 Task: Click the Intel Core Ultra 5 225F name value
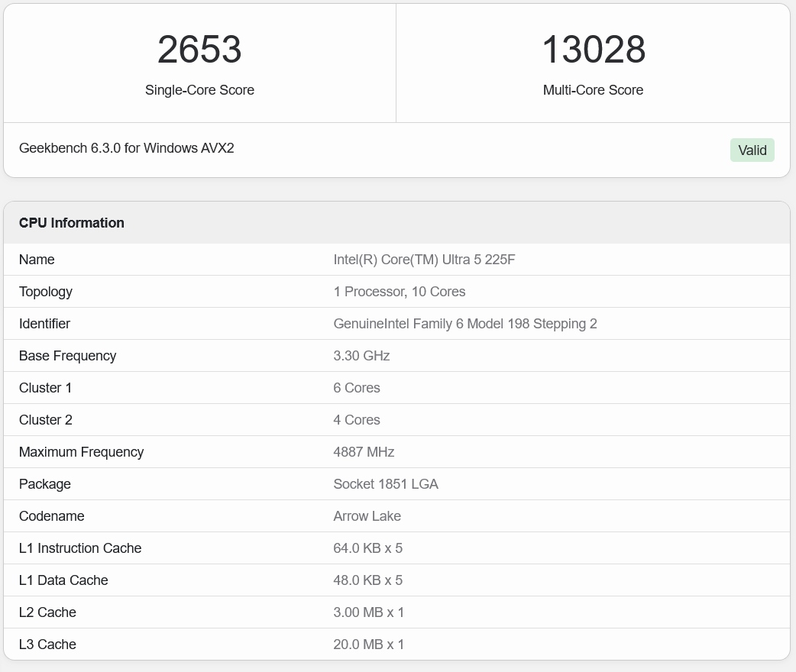pyautogui.click(x=424, y=260)
